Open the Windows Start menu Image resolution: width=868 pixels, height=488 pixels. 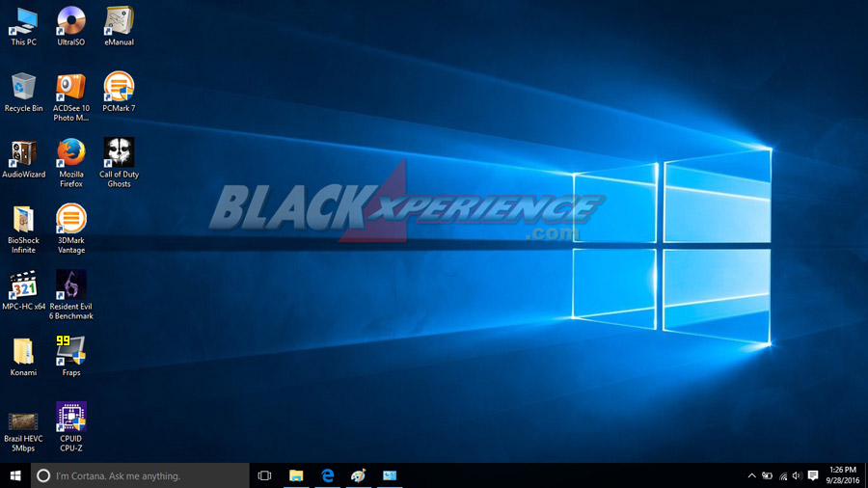[14, 475]
